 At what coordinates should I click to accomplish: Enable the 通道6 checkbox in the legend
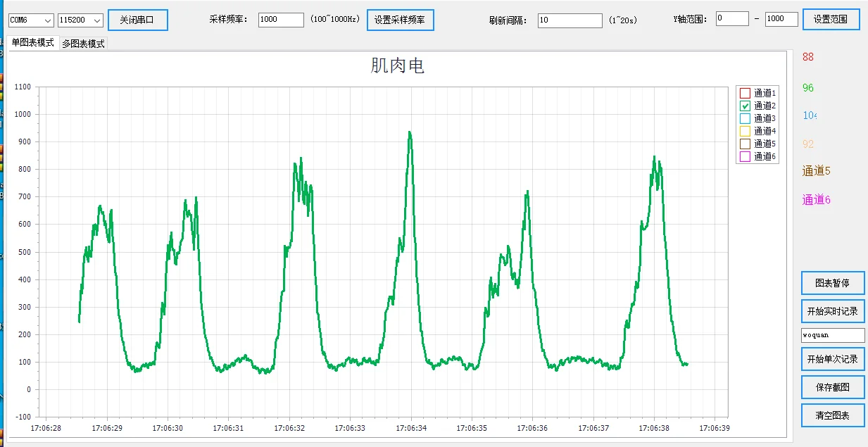(746, 156)
